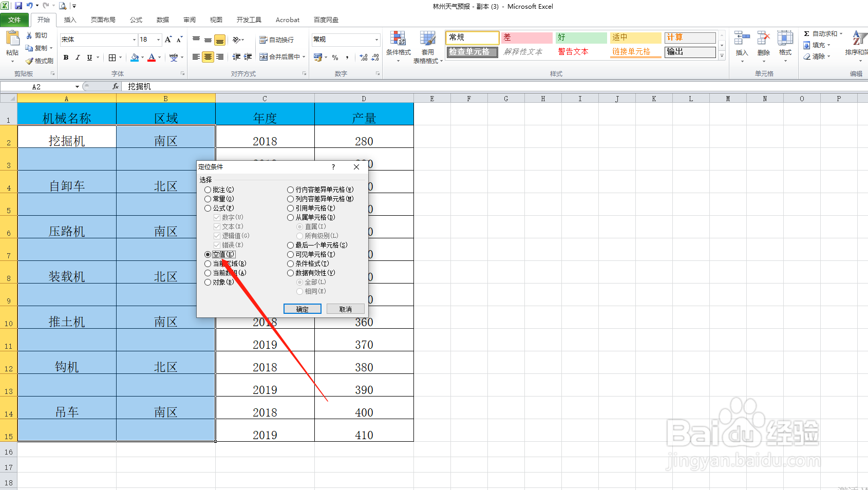Toggle Italic formatting
Screen dimensions: 868x490
click(78, 58)
